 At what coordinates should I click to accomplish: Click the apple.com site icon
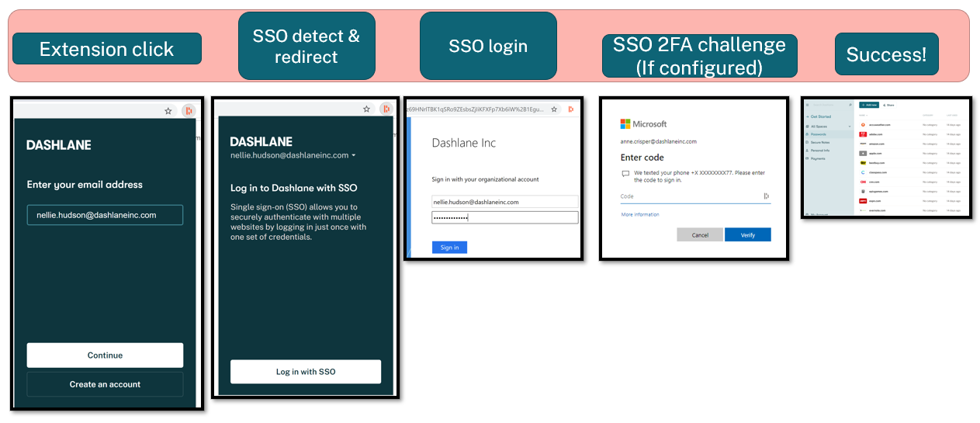[863, 154]
